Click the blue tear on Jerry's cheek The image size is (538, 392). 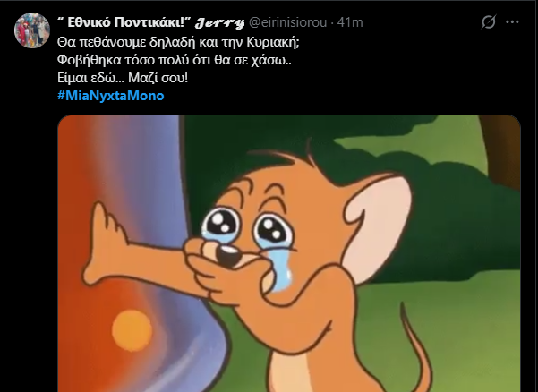[282, 269]
